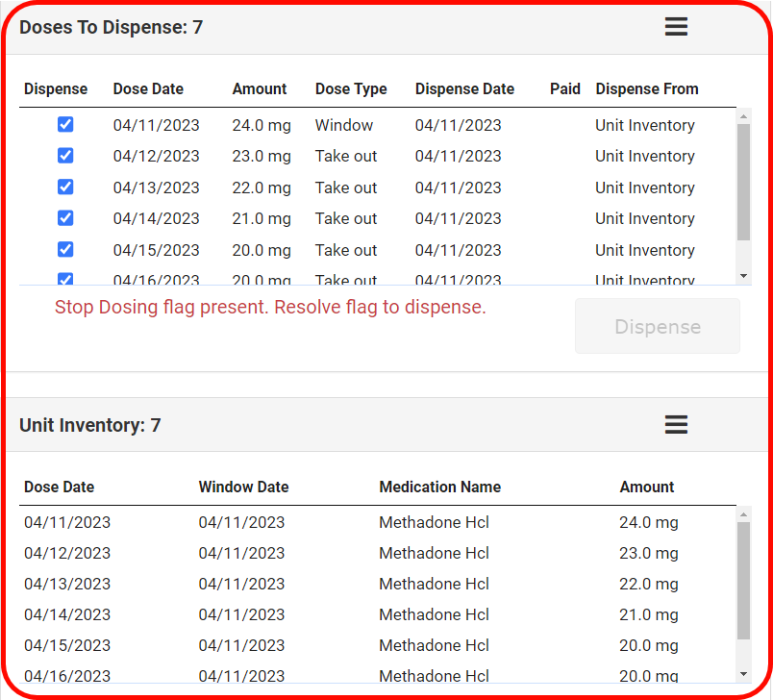Click the Dispense From column header
This screenshot has height=700, width=773.
[647, 89]
